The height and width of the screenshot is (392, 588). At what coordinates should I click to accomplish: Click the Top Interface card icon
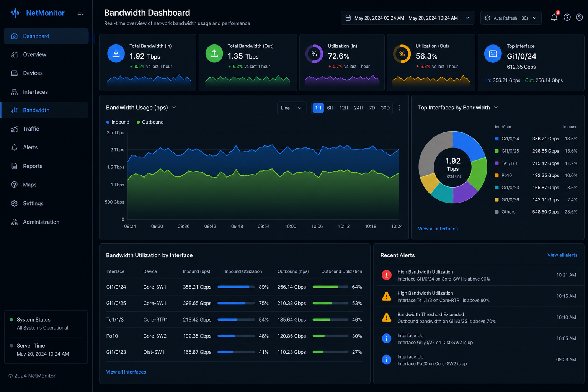click(493, 54)
